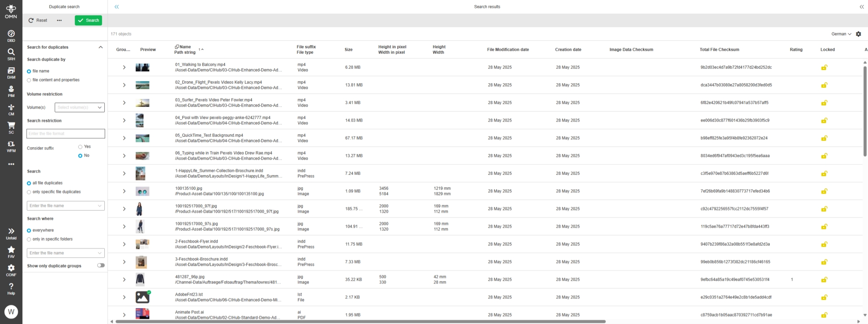Sort by Image Data Checksum column

(631, 50)
